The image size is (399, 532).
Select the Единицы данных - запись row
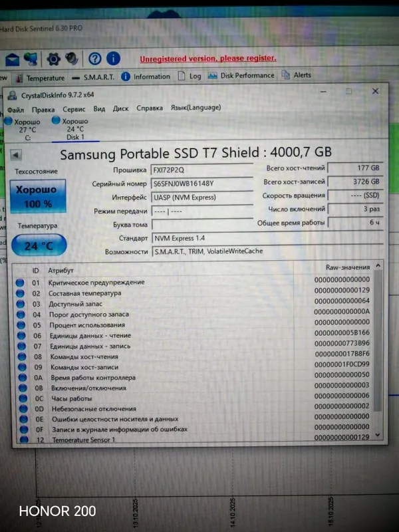(x=194, y=344)
